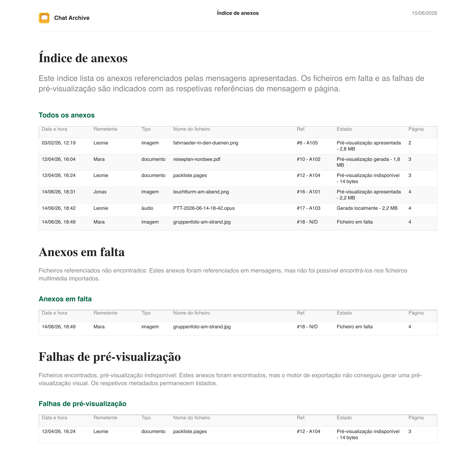Viewport: 476px width, 455px height.
Task: Select the leuchtturm-am-abend.png file row
Action: coord(238,195)
